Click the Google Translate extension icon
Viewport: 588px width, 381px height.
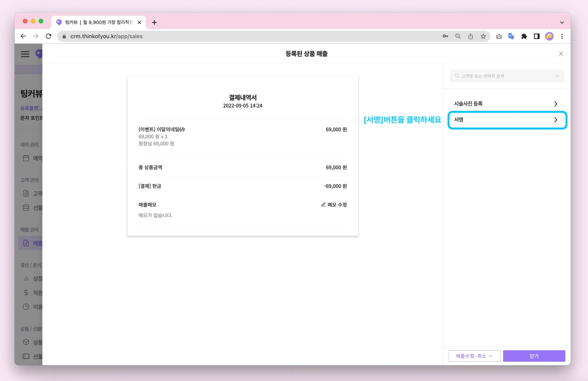[511, 36]
